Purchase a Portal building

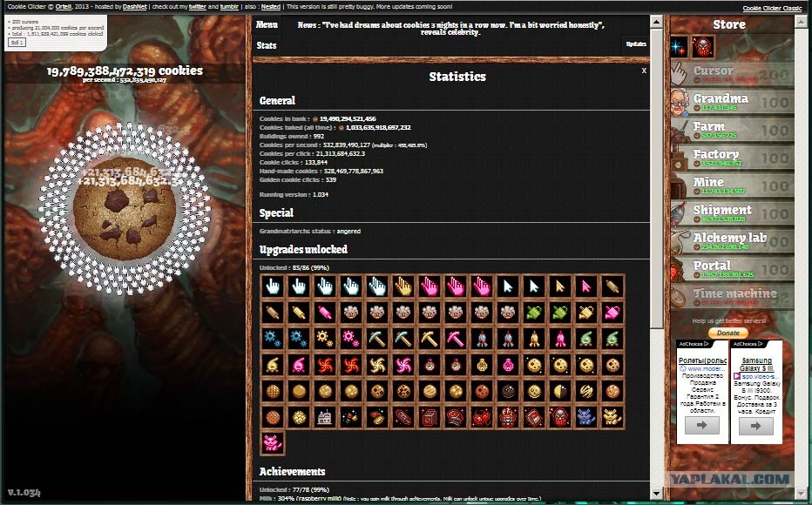point(732,270)
